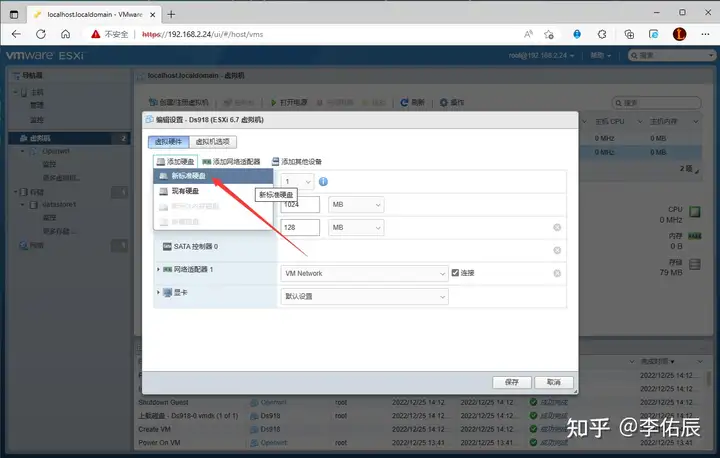Open the browser collections icon
The height and width of the screenshot is (458, 720).
(629, 34)
